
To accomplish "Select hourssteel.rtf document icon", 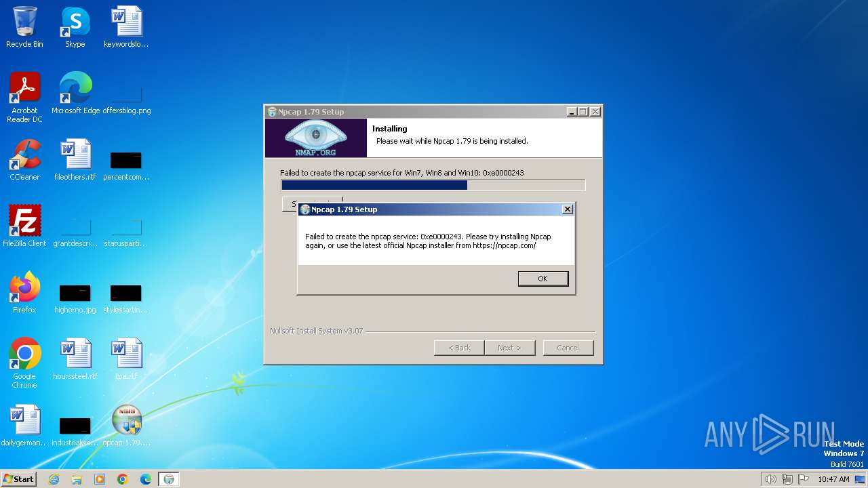I will pyautogui.click(x=75, y=359).
